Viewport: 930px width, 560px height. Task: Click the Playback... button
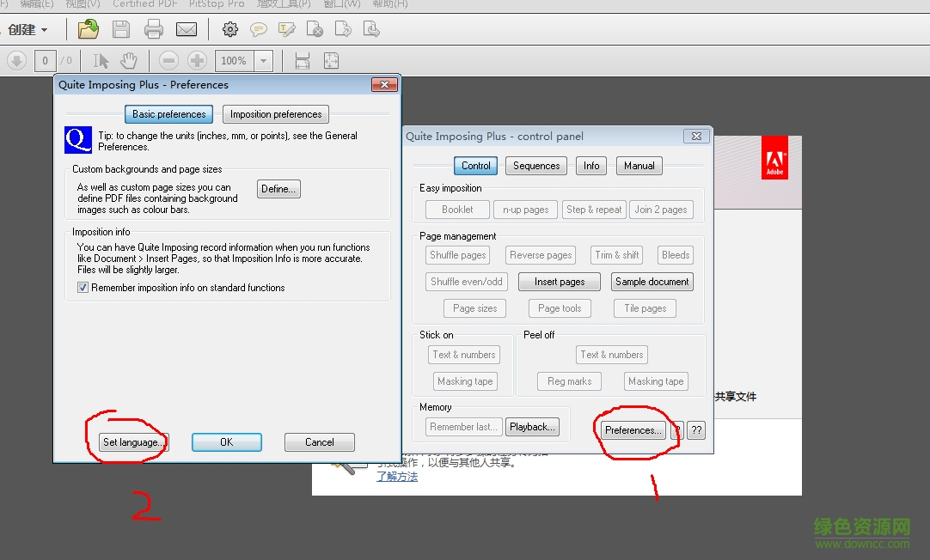(x=532, y=427)
